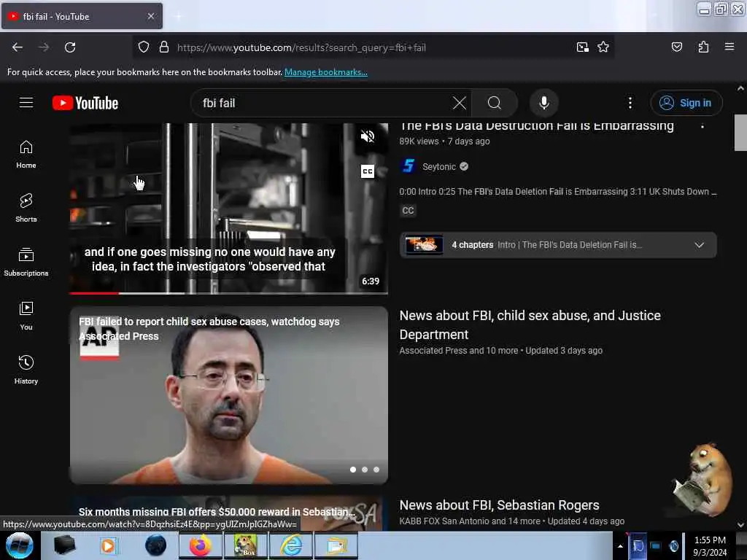Image resolution: width=747 pixels, height=560 pixels.
Task: Reload the current page
Action: (x=70, y=47)
